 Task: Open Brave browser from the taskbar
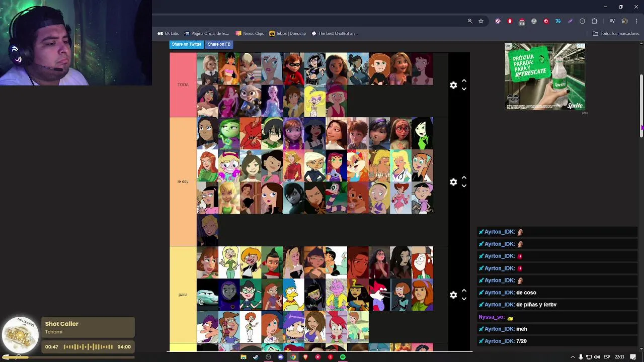305,357
